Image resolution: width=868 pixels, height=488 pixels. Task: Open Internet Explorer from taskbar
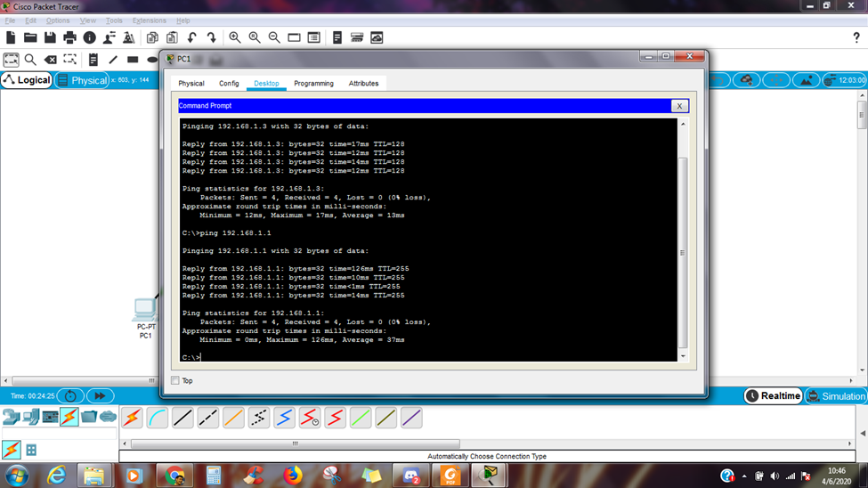point(56,476)
